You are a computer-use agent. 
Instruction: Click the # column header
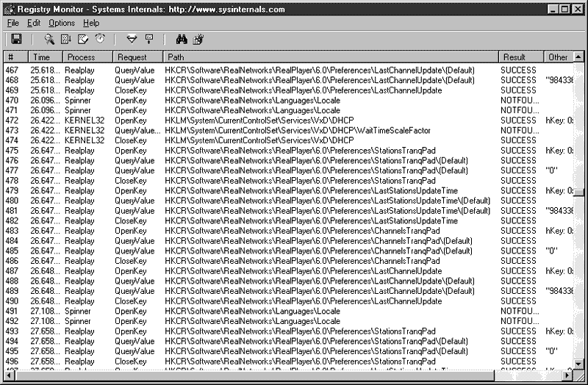pyautogui.click(x=16, y=57)
